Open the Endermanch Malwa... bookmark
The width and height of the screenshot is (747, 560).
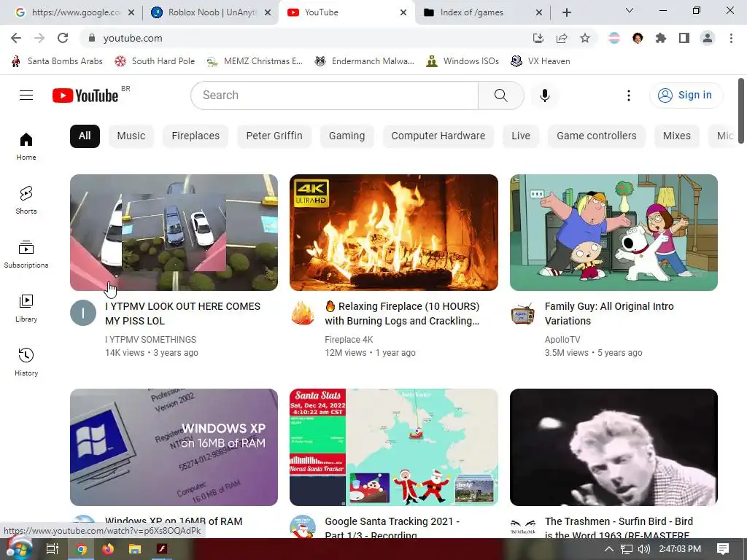pos(365,61)
